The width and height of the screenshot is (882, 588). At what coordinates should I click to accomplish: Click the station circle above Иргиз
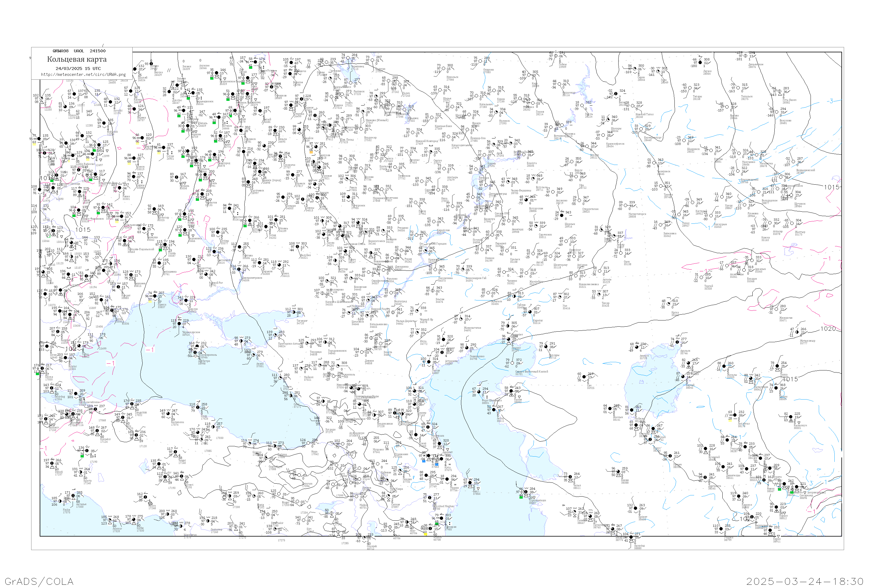click(668, 304)
